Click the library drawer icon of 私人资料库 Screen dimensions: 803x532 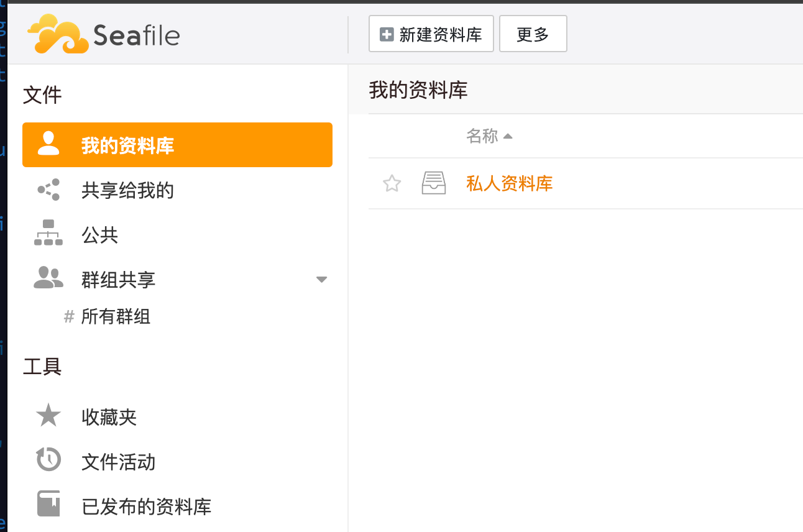[434, 183]
